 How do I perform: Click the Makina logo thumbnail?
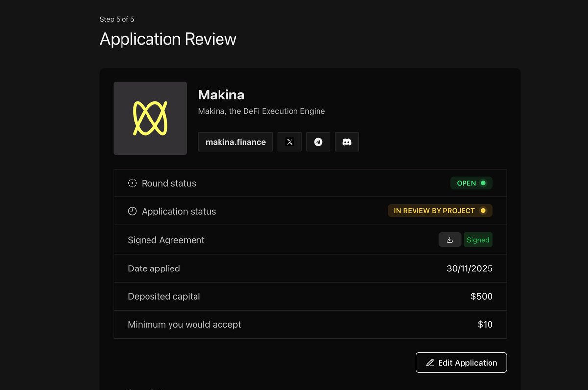tap(150, 118)
